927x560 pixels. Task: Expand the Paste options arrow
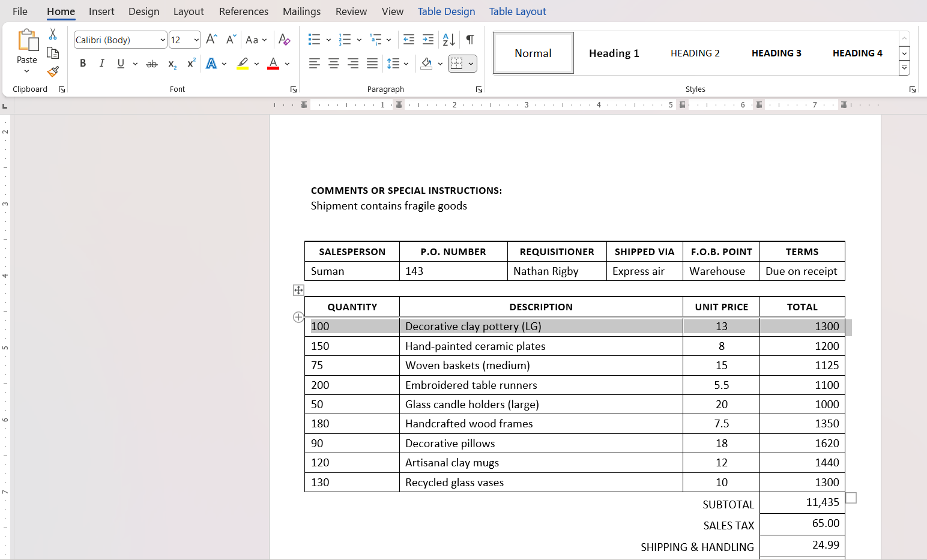(26, 71)
